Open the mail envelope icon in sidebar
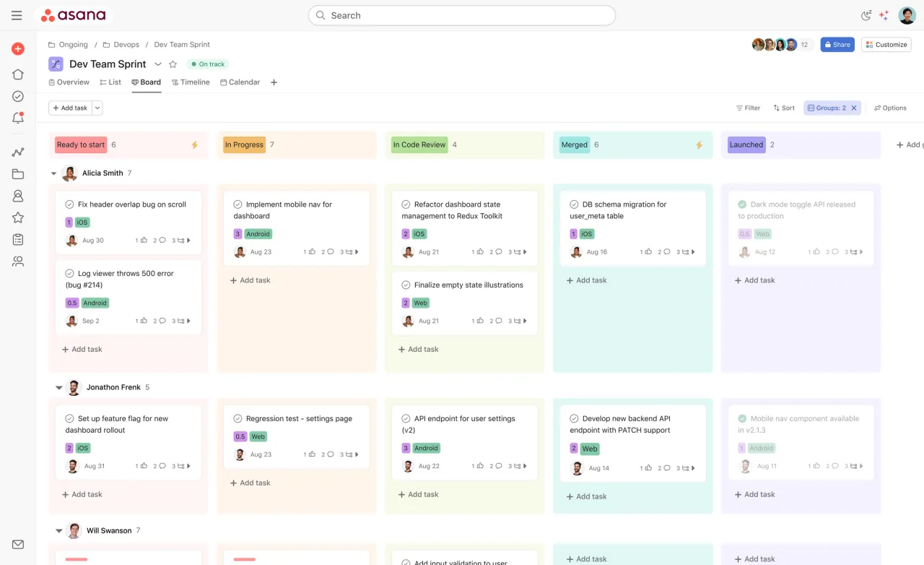 (18, 545)
